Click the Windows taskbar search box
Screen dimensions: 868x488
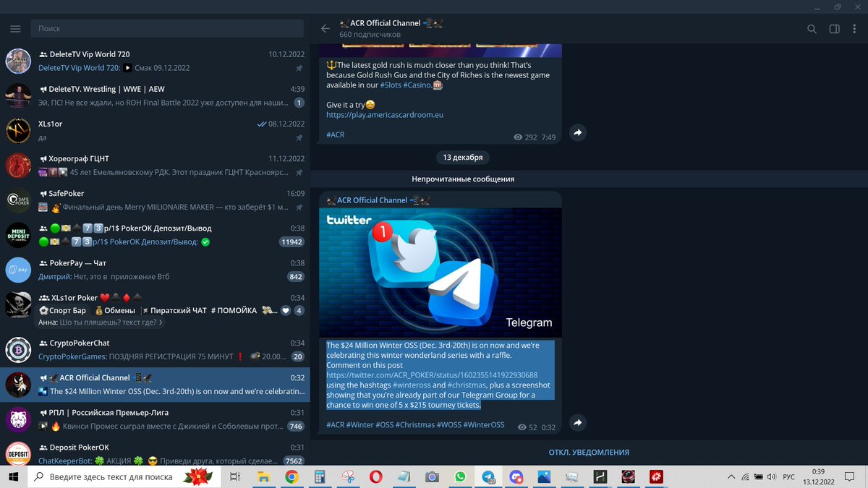[124, 477]
